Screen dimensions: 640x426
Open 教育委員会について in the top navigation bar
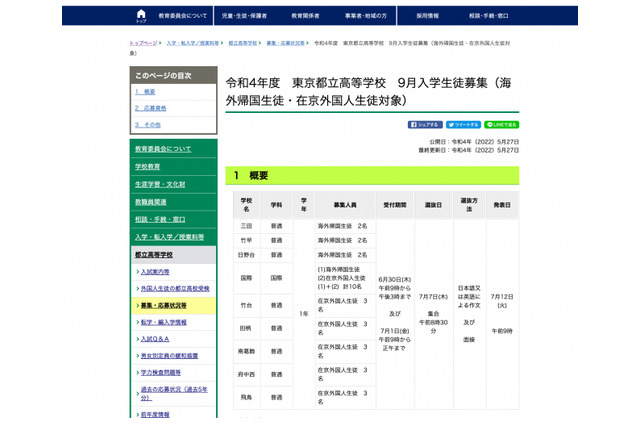[182, 16]
